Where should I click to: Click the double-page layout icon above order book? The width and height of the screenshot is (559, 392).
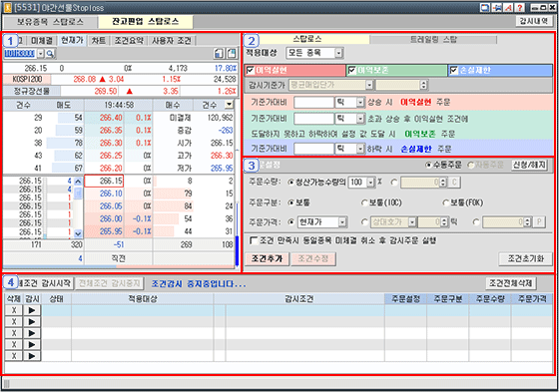click(232, 54)
